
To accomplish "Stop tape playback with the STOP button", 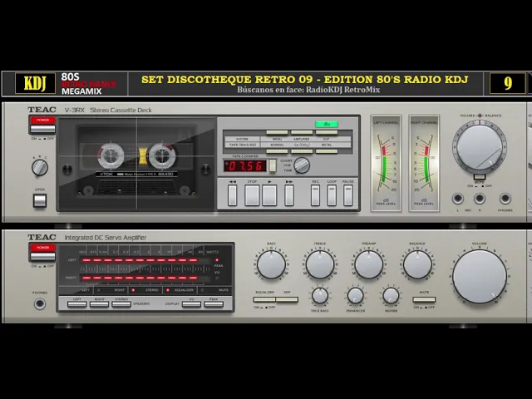I will coord(252,195).
